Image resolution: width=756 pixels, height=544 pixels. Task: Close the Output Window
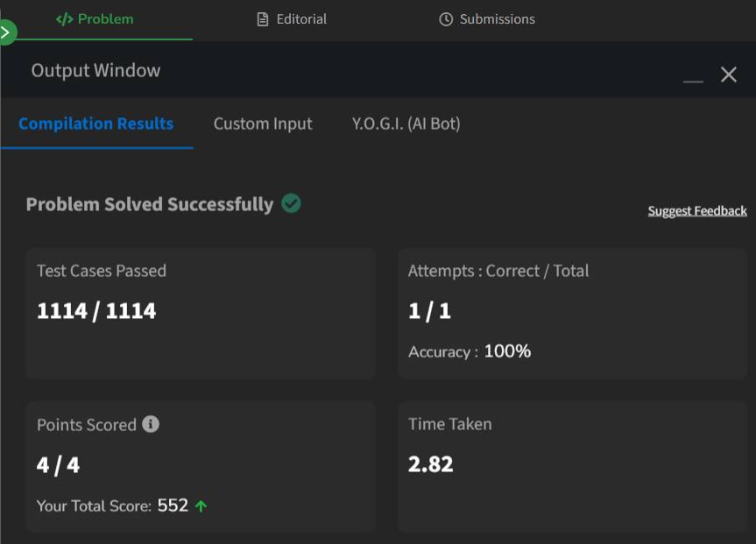point(729,74)
